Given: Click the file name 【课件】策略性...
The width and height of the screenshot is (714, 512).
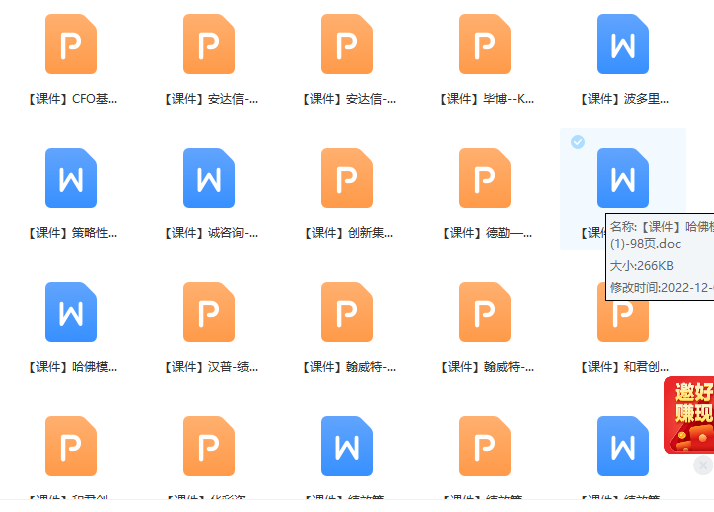Looking at the screenshot, I should tap(73, 233).
